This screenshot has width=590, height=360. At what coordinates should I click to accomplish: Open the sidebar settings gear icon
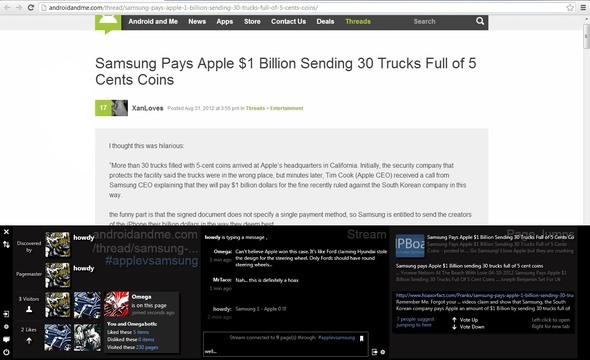pyautogui.click(x=6, y=327)
